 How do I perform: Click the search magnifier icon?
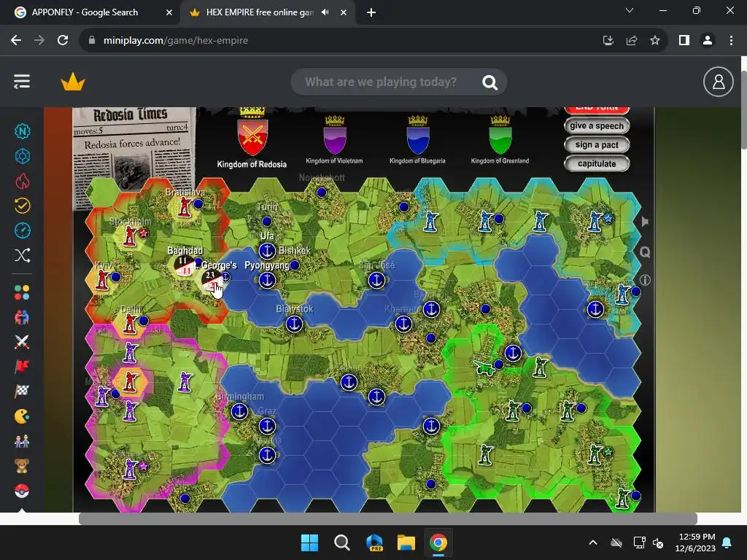[489, 82]
